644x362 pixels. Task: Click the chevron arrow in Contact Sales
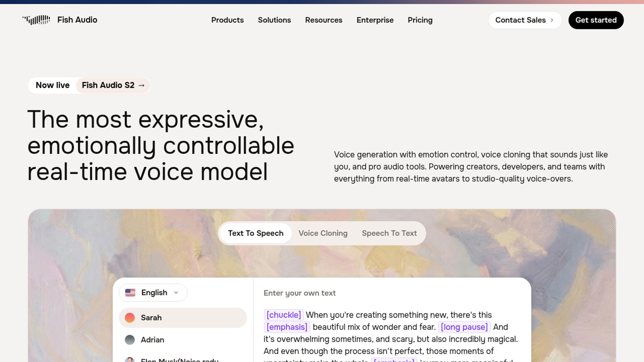tap(552, 20)
